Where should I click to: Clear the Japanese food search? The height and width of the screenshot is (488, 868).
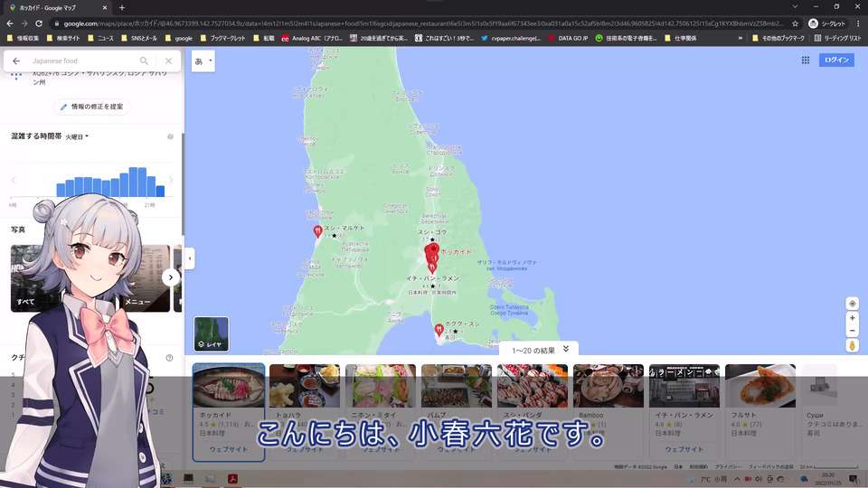pyautogui.click(x=168, y=61)
